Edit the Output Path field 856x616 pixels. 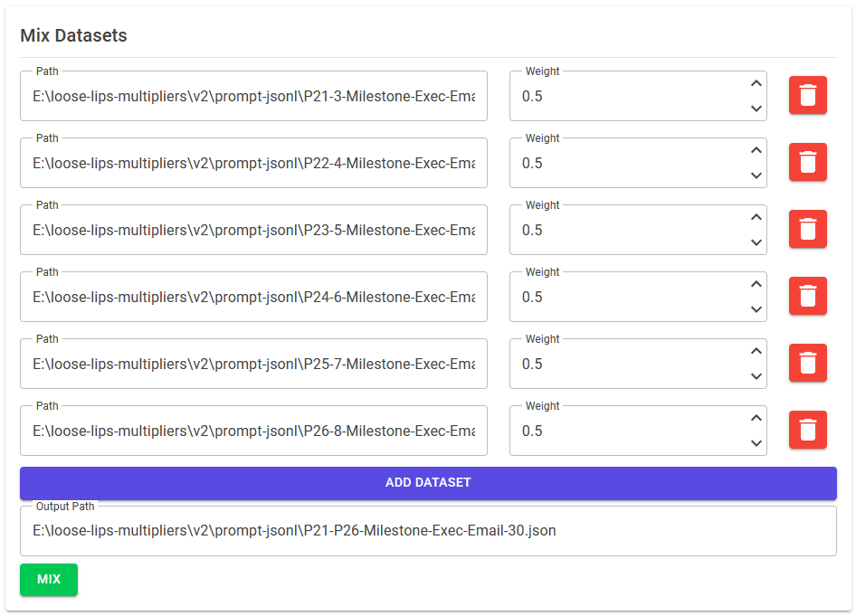click(428, 531)
